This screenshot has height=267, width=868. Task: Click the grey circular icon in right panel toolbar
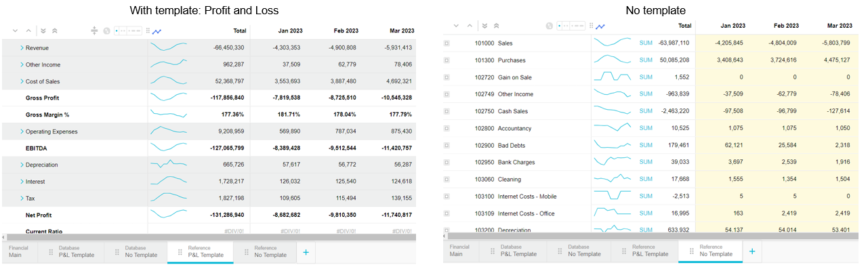[x=550, y=26]
